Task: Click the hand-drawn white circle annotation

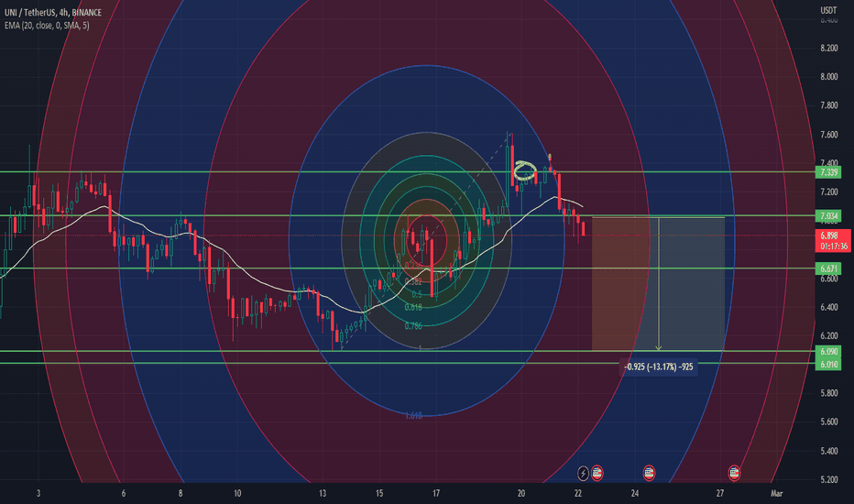Action: (x=526, y=171)
